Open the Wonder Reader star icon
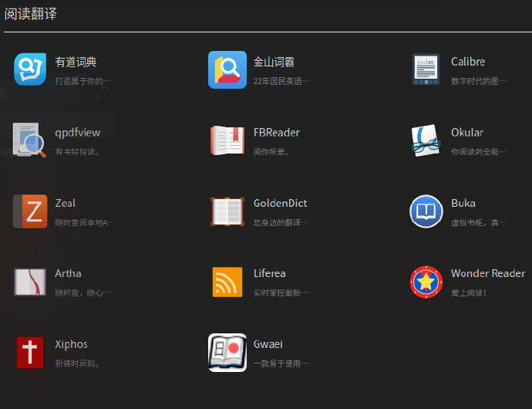 (x=426, y=282)
